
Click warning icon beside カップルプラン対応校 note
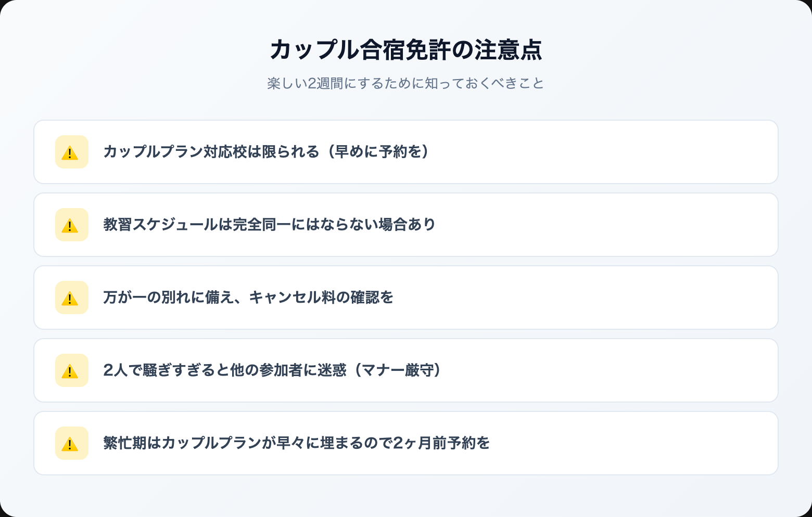pyautogui.click(x=71, y=152)
